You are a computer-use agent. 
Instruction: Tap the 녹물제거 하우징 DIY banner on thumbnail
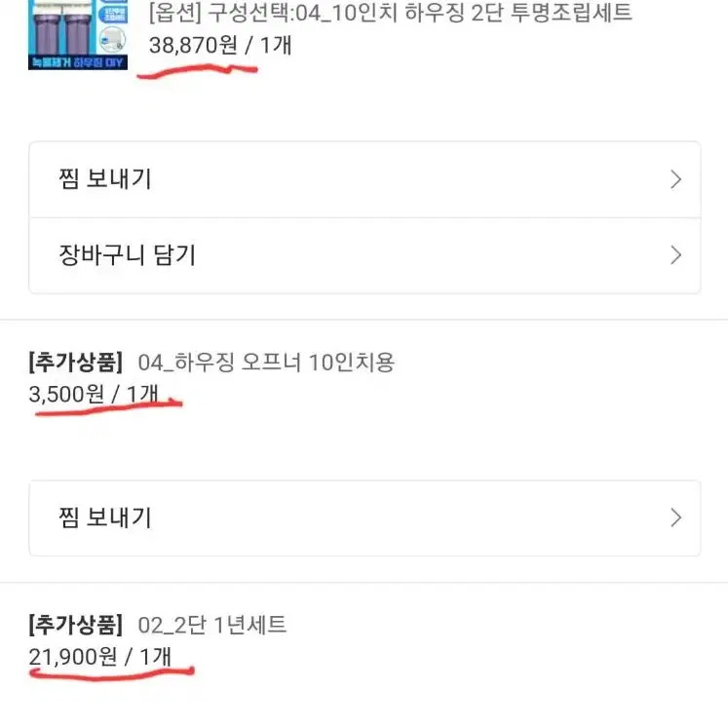[x=78, y=62]
